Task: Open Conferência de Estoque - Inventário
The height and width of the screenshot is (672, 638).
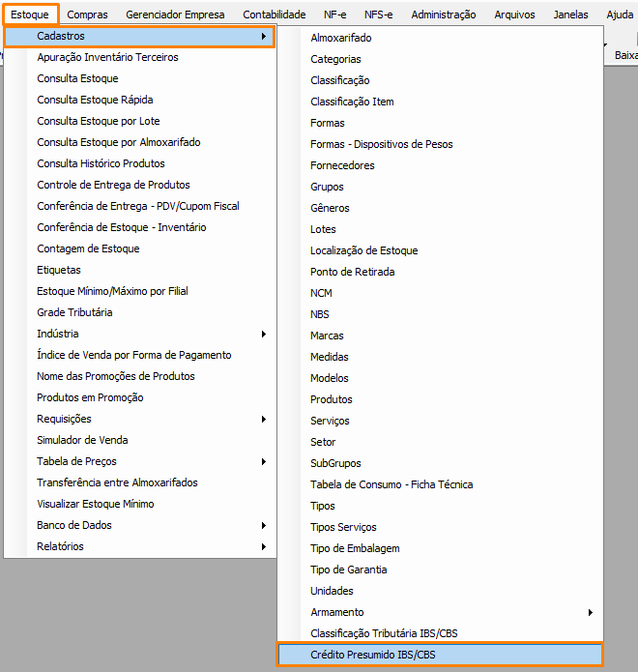Action: 139,227
